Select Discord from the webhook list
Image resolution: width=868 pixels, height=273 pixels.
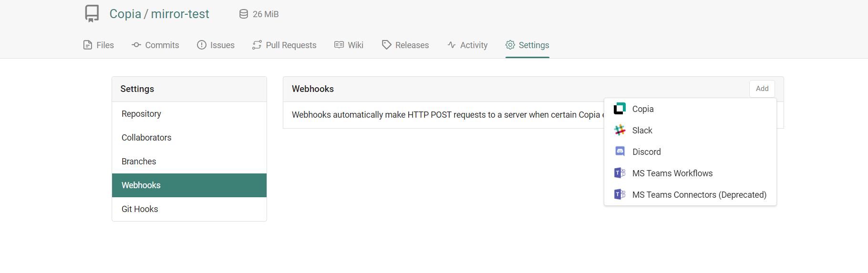click(646, 152)
